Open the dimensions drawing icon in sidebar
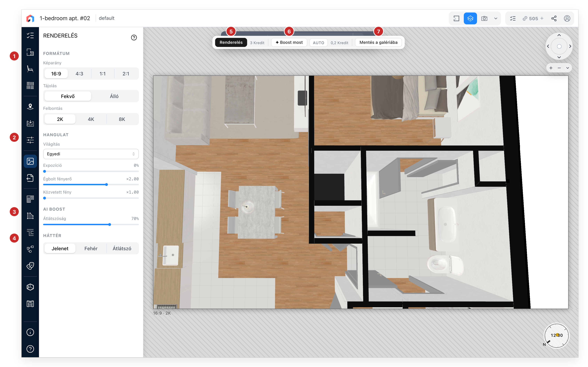 click(x=30, y=233)
